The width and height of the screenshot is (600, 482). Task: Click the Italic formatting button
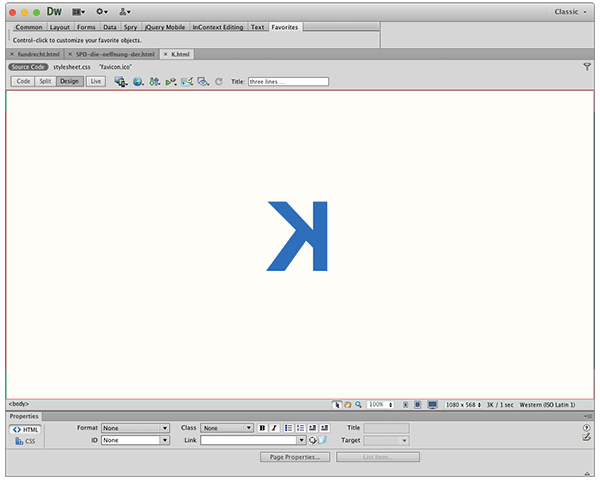point(274,428)
